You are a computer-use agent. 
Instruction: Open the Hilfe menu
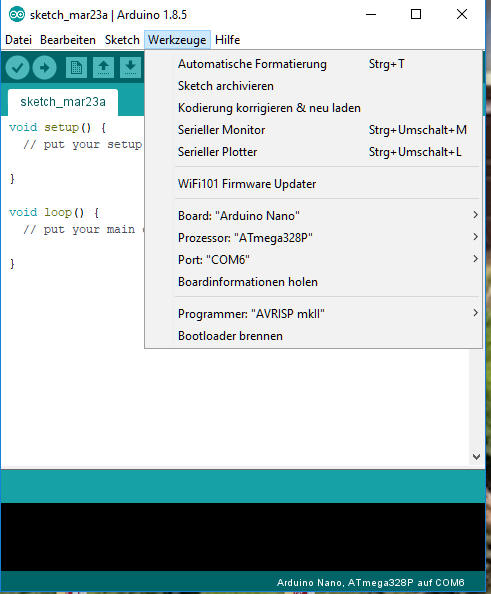click(x=227, y=40)
